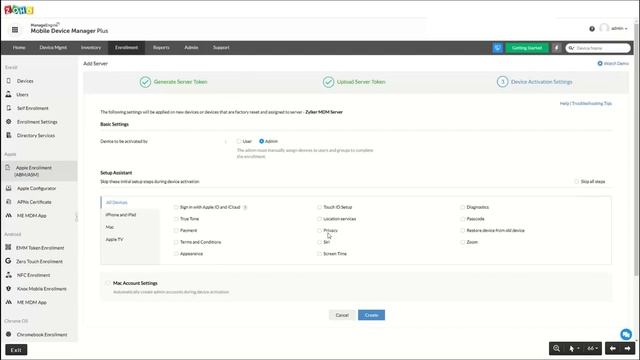Click the Generate Server Token step
640x360 pixels.
click(173, 82)
